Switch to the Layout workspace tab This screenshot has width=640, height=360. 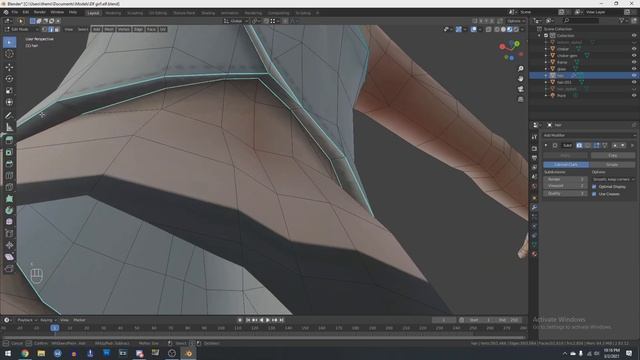click(93, 13)
